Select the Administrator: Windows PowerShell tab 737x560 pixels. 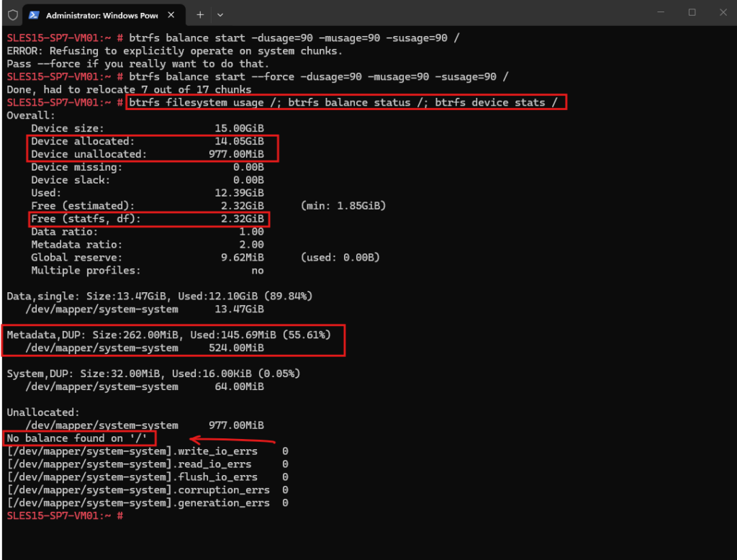(x=102, y=15)
